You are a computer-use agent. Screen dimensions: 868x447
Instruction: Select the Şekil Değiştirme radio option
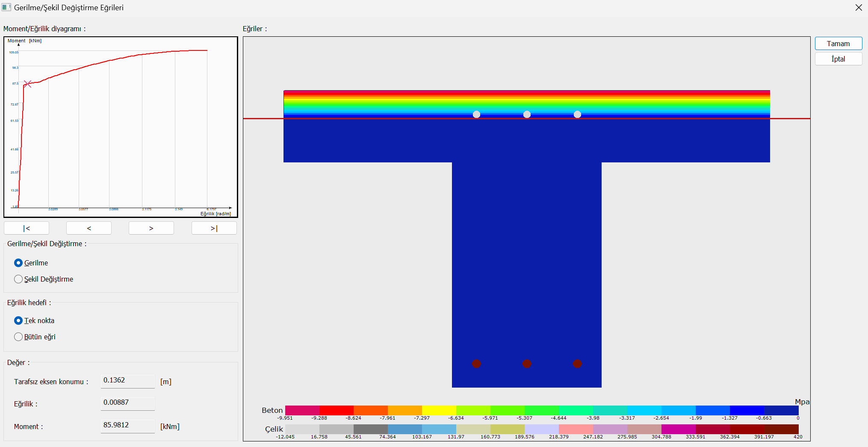[x=18, y=279]
